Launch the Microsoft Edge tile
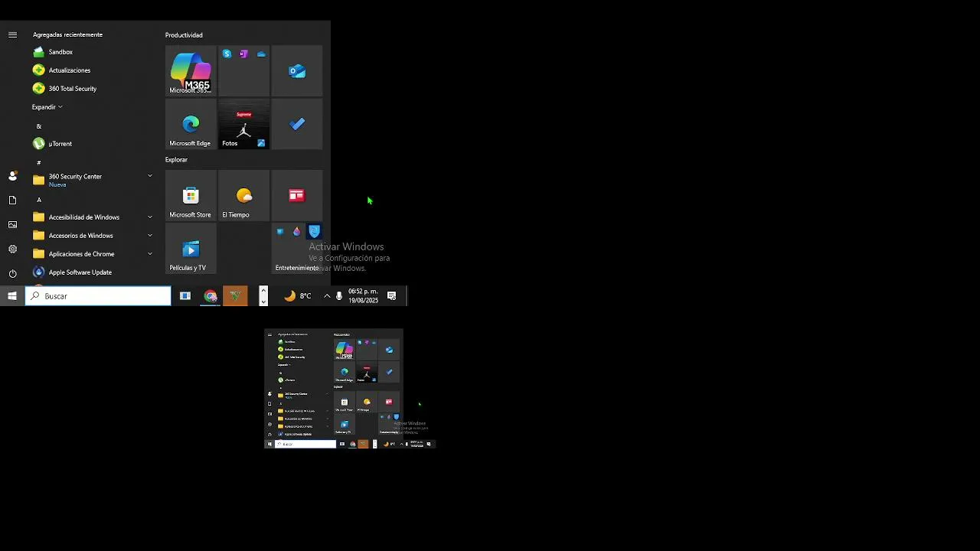The height and width of the screenshot is (551, 980). point(191,124)
